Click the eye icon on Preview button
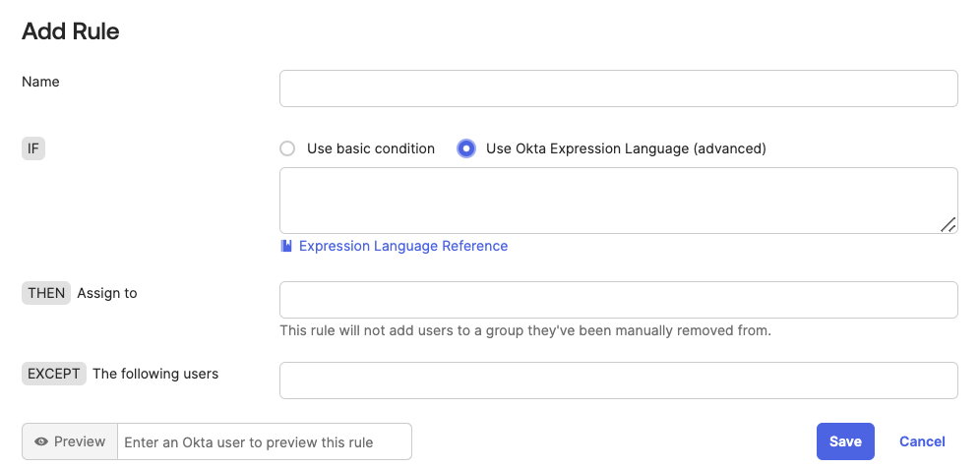 41,442
